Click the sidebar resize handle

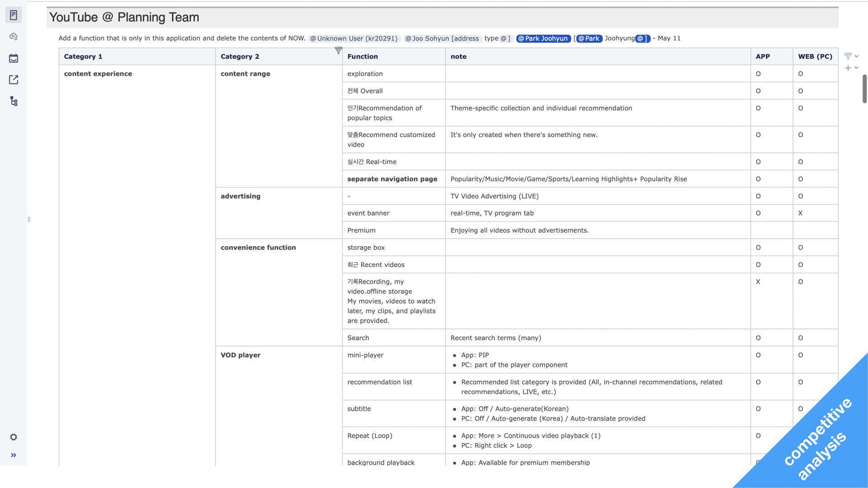click(x=29, y=220)
